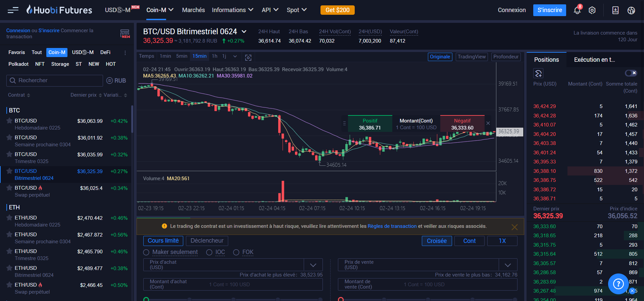
Task: Click the NEW calculator icon in sidebar
Action: pyautogui.click(x=125, y=34)
